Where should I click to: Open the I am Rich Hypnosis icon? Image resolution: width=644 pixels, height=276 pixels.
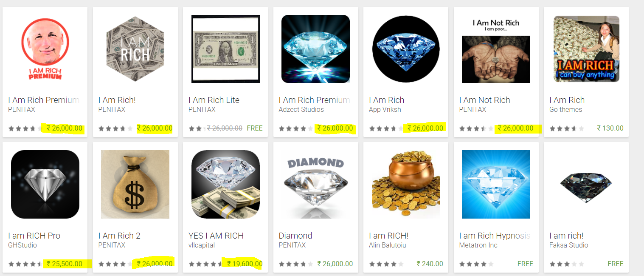[496, 184]
